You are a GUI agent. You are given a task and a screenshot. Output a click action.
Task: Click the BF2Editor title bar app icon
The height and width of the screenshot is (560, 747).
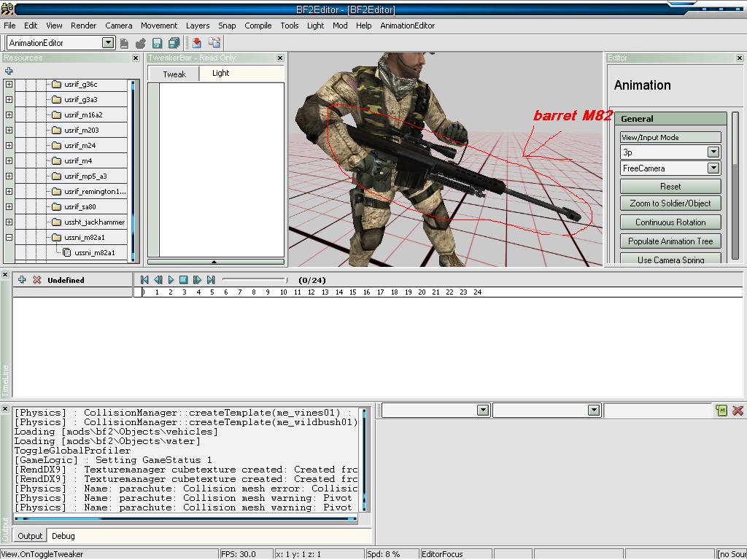pyautogui.click(x=7, y=9)
